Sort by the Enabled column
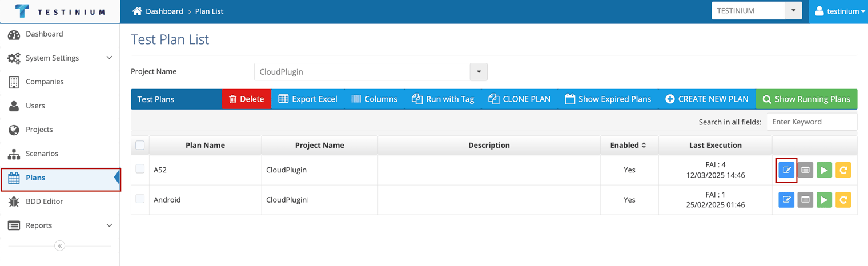 coord(629,146)
